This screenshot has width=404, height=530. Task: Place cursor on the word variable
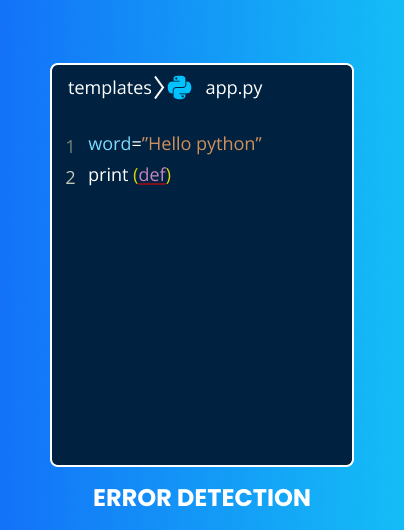[x=110, y=144]
